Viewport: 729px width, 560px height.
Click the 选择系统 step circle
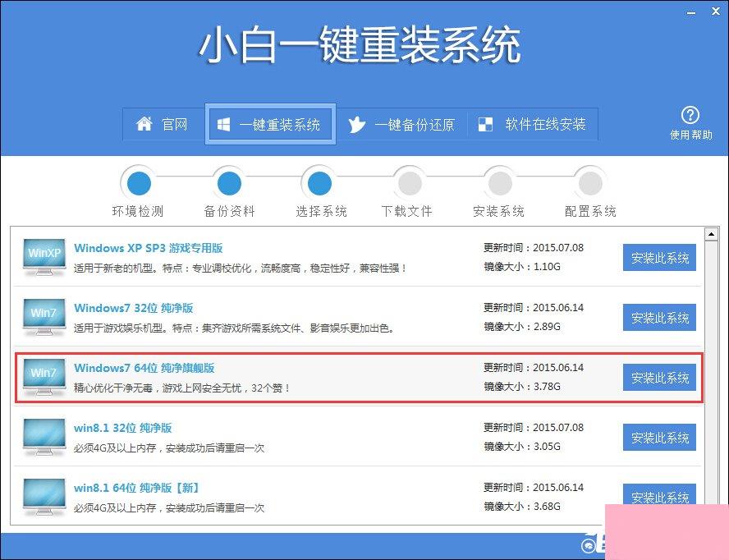[320, 183]
